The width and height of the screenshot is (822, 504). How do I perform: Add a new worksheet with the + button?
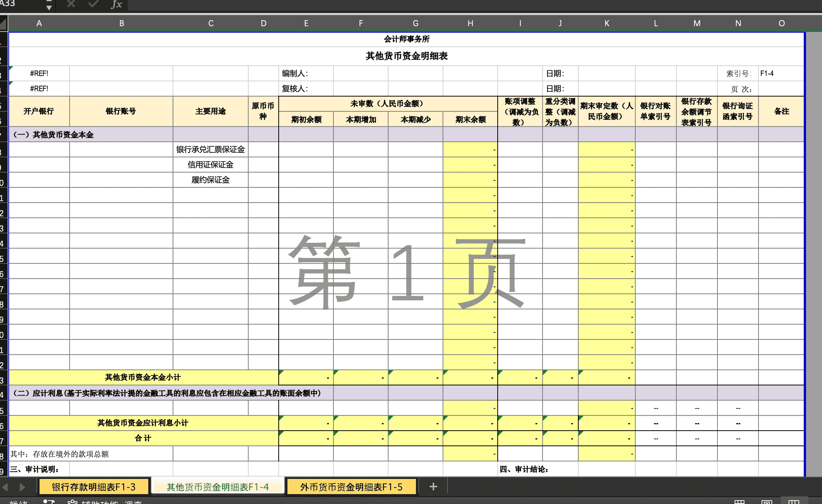(x=433, y=487)
